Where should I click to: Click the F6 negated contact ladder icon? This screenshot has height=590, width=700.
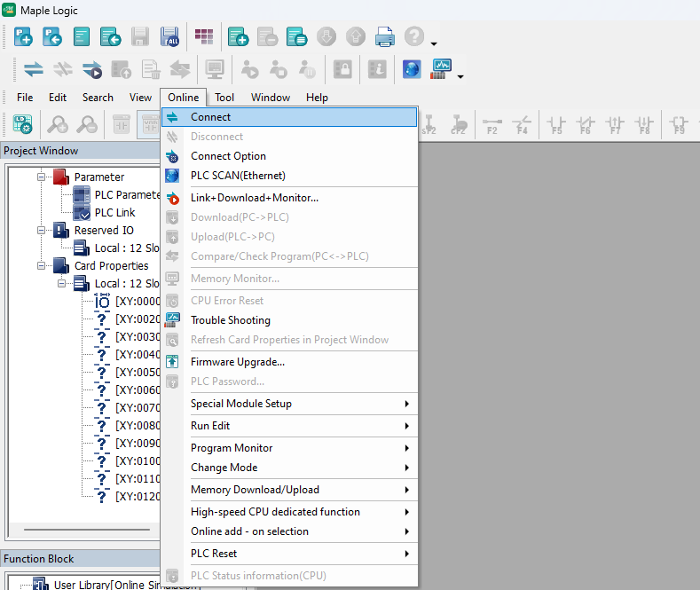tap(586, 125)
